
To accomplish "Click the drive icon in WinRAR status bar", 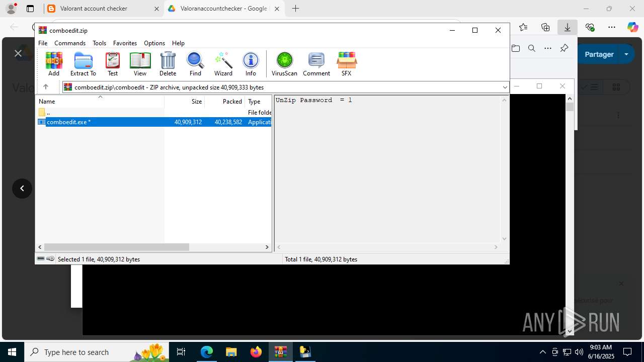I will 41,259.
